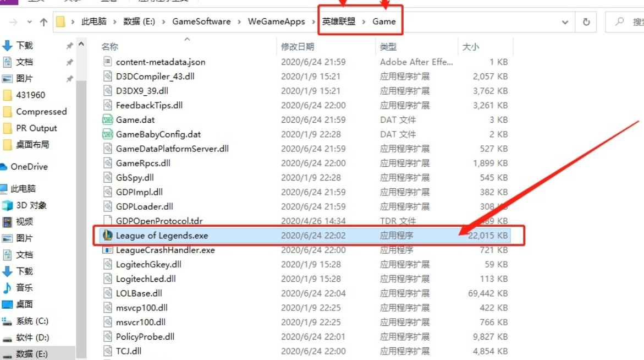Sort files by the 修改日期 column header
Image resolution: width=644 pixels, height=360 pixels.
click(x=298, y=46)
